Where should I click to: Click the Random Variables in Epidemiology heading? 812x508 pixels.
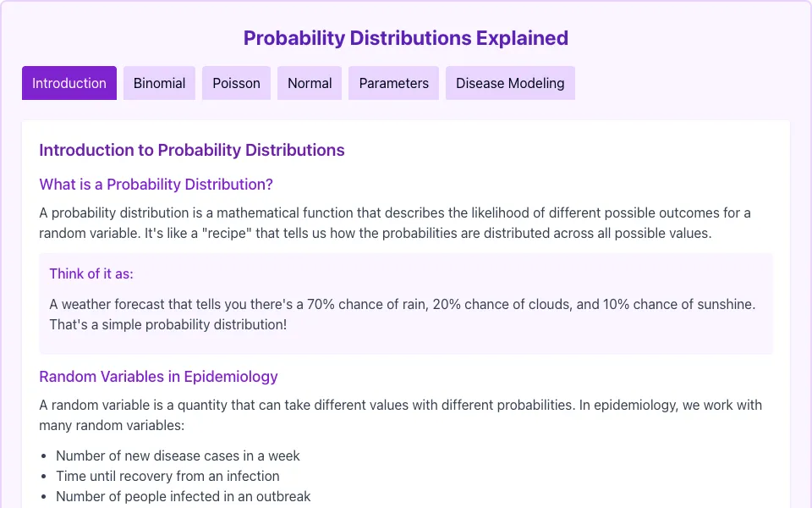(x=158, y=376)
